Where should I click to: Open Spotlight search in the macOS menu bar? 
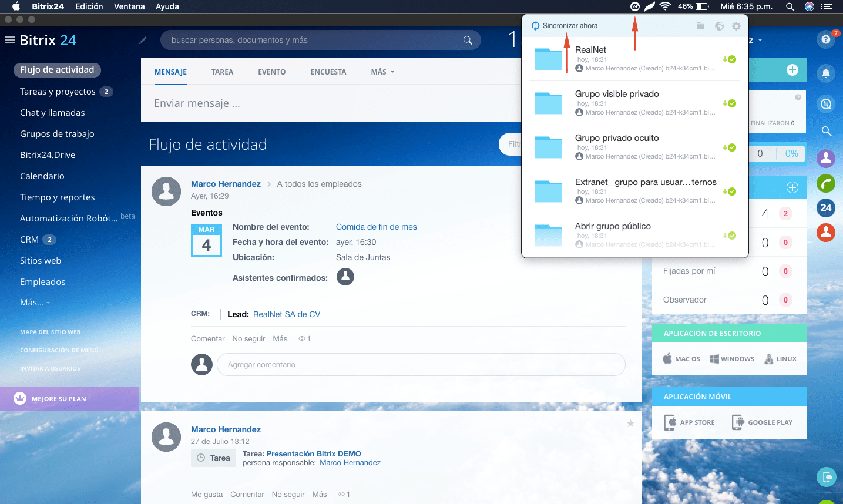click(790, 6)
